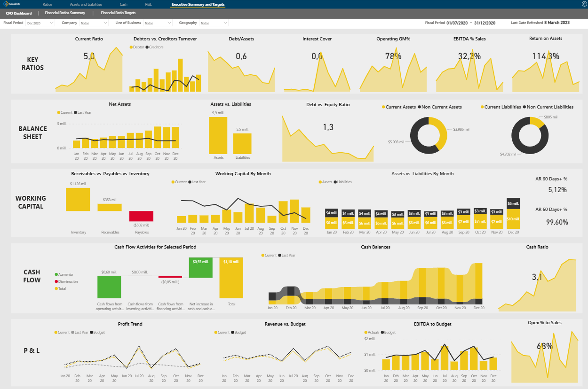Open the Fiscal Period dropdown

click(x=40, y=23)
